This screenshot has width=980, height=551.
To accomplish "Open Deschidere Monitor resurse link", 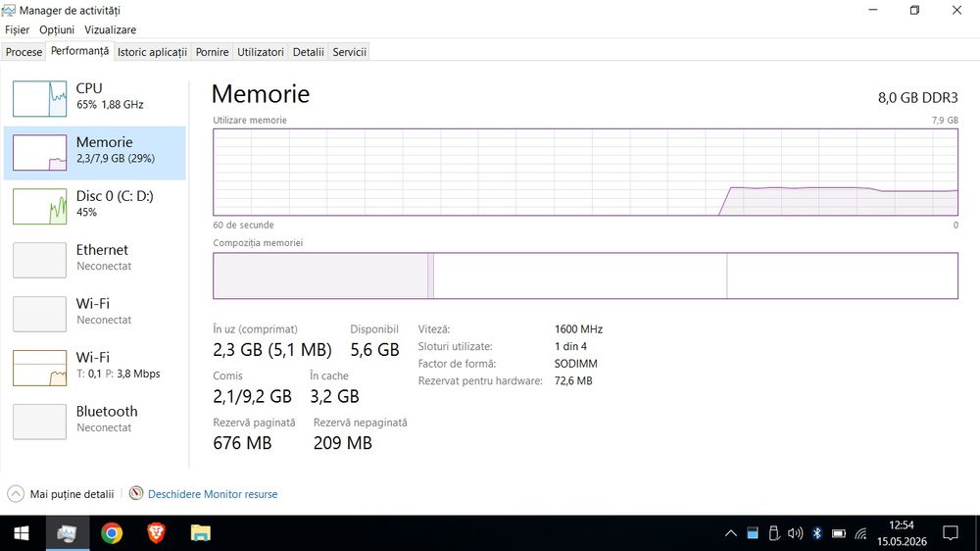I will pyautogui.click(x=213, y=494).
